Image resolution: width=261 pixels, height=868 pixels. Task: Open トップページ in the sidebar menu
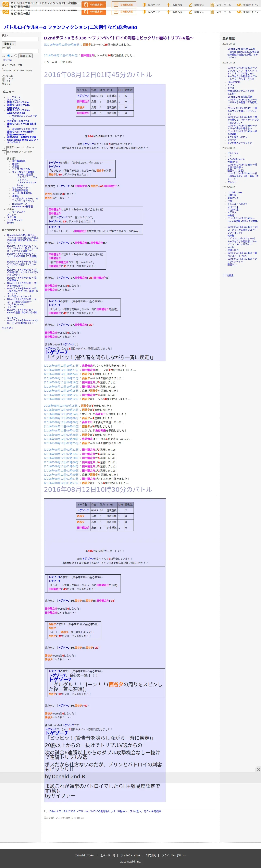[14, 97]
